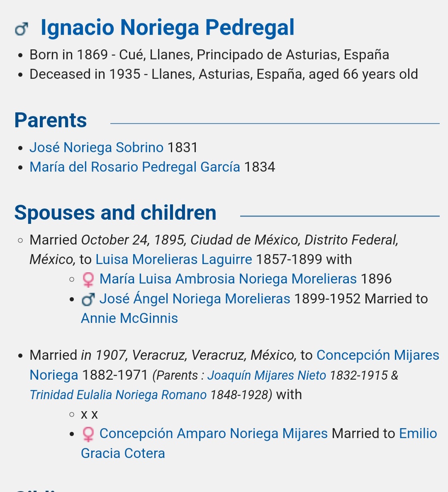Screen dimensions: 448x492
Task: Open Trinidad Eulalia Noriega Romano link
Action: pyautogui.click(x=118, y=395)
